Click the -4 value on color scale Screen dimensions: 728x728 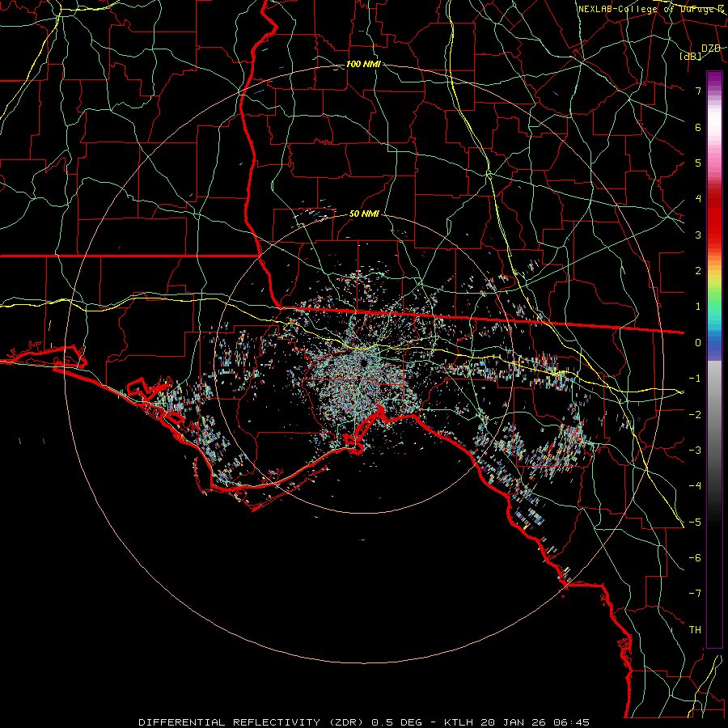click(x=695, y=486)
